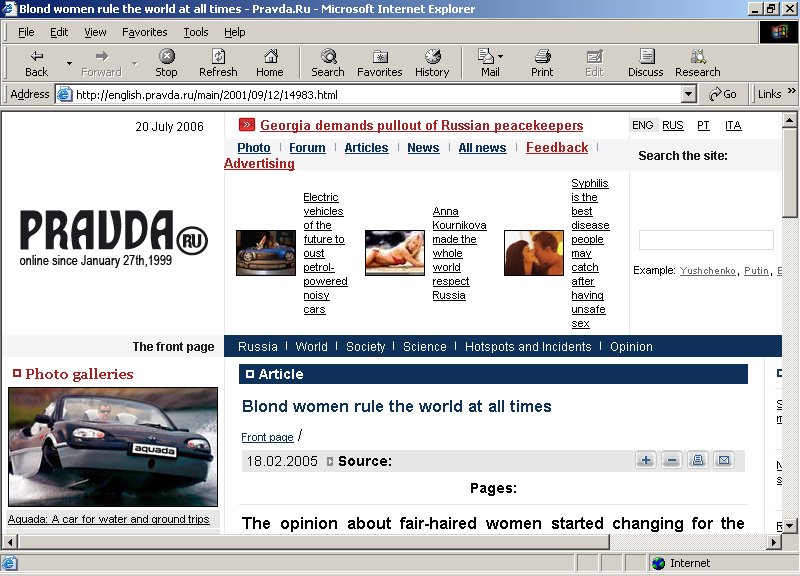Open the Society section tab
Viewport: 800px width, 576px height.
click(x=365, y=346)
